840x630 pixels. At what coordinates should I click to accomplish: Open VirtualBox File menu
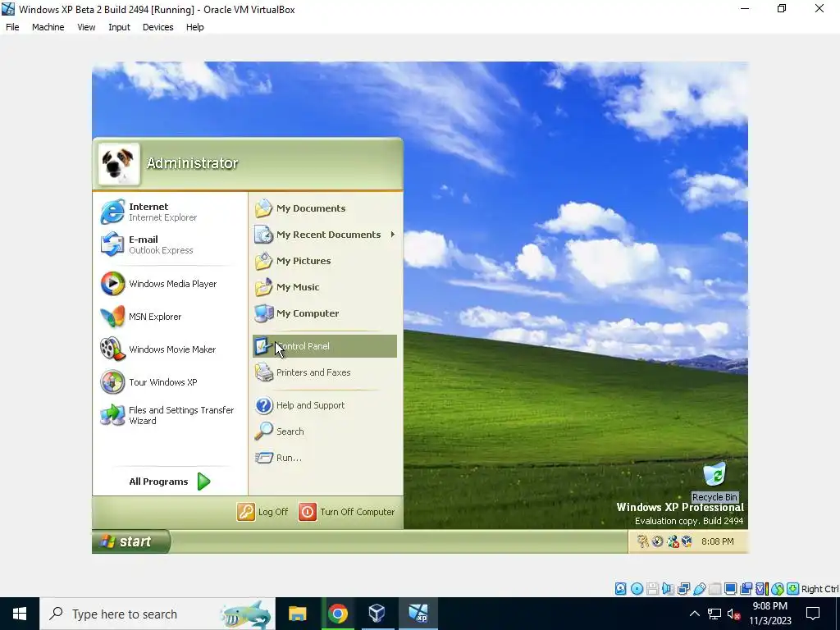coord(12,27)
